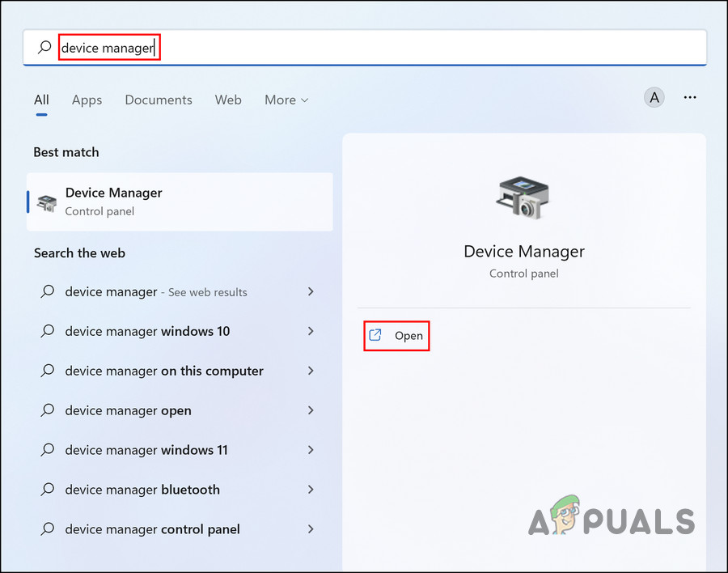The image size is (728, 573).
Task: Click the 'Search the web' heading
Action: [x=79, y=253]
